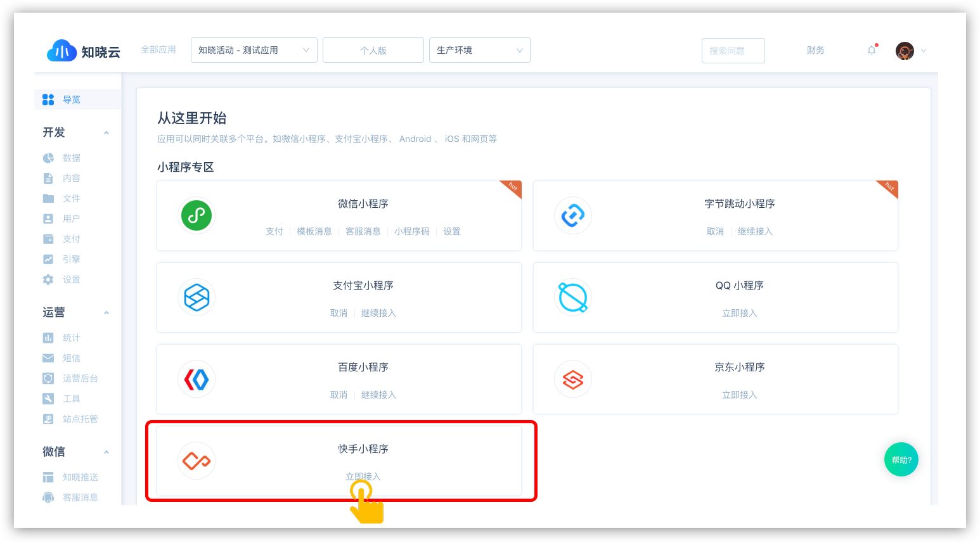Select 统计 in the sidebar menu
The height and width of the screenshot is (543, 980).
pos(72,338)
